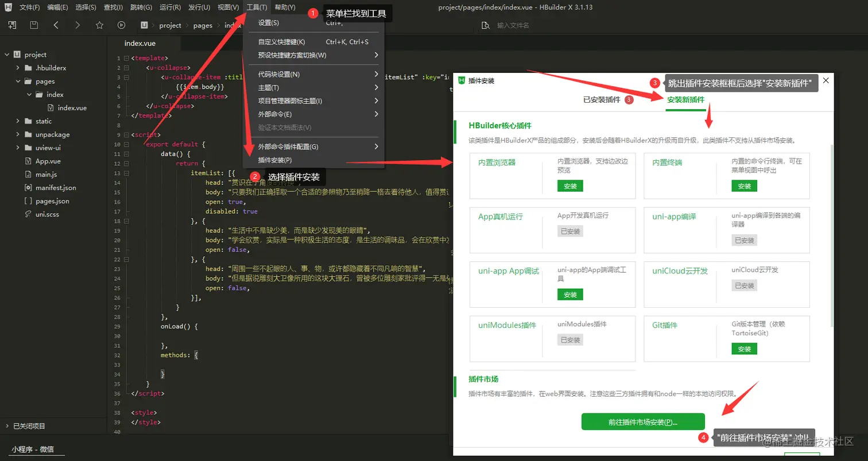Image resolution: width=868 pixels, height=461 pixels.
Task: Open the 帮助(Y) menu
Action: 285,7
